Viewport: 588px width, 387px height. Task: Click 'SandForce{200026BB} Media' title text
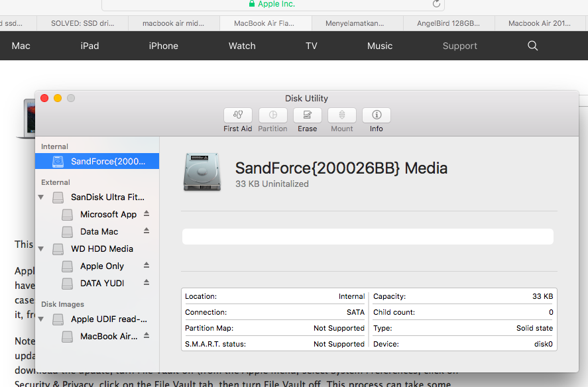[341, 168]
